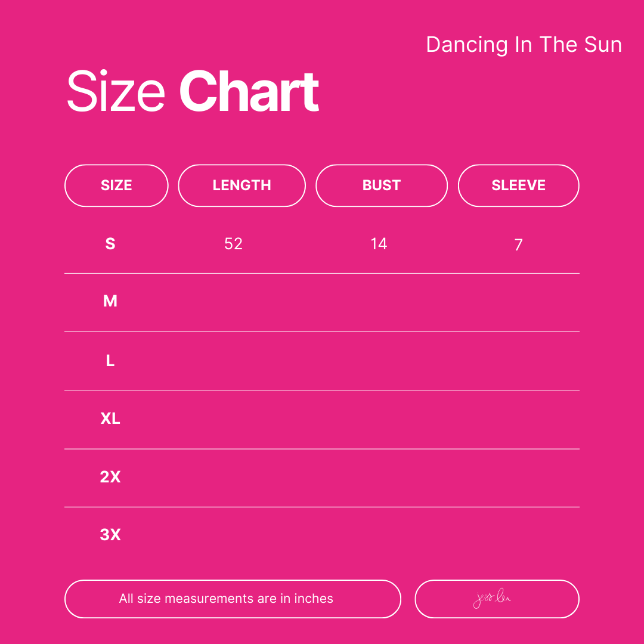Viewport: 644px width, 644px height.
Task: Select the XL size label
Action: click(110, 419)
